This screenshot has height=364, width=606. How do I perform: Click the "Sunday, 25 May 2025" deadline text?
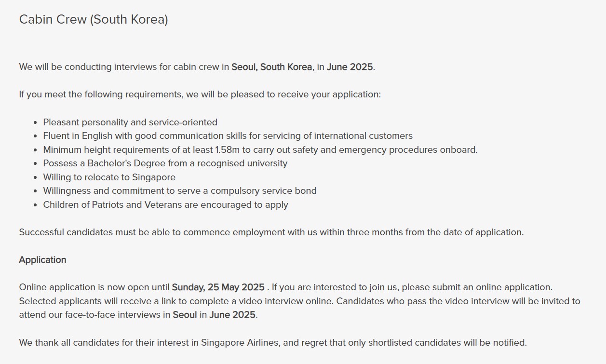[218, 287]
